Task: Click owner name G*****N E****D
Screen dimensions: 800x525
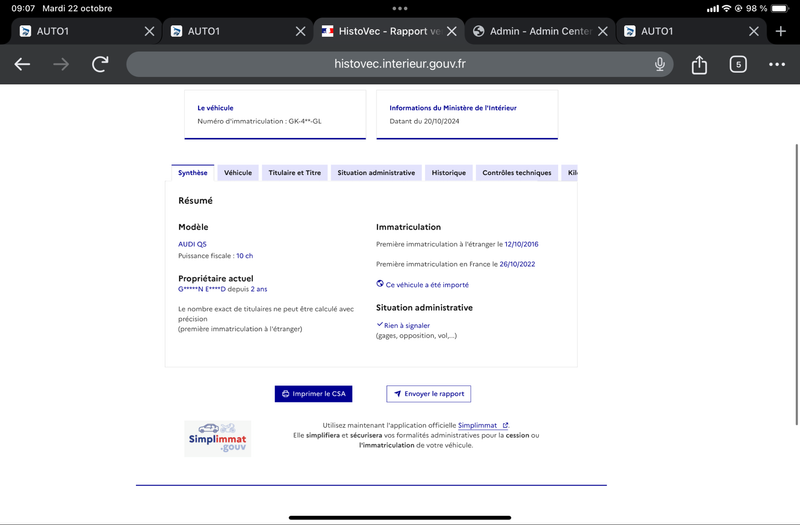Action: pos(202,289)
